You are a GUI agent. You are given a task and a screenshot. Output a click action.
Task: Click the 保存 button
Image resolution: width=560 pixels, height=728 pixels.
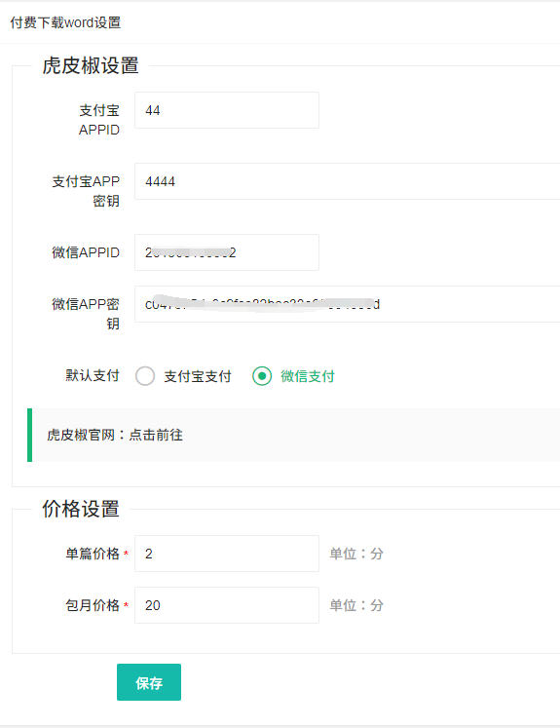click(x=149, y=682)
